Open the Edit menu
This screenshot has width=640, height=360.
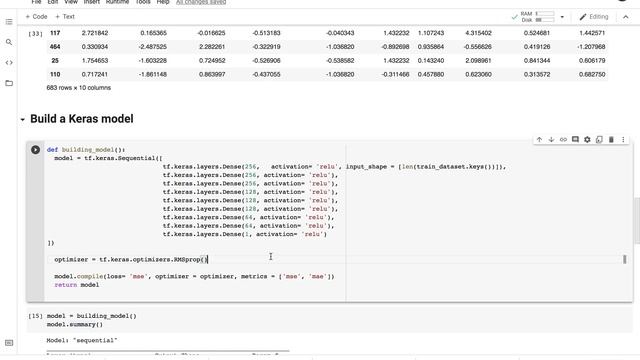53,2
